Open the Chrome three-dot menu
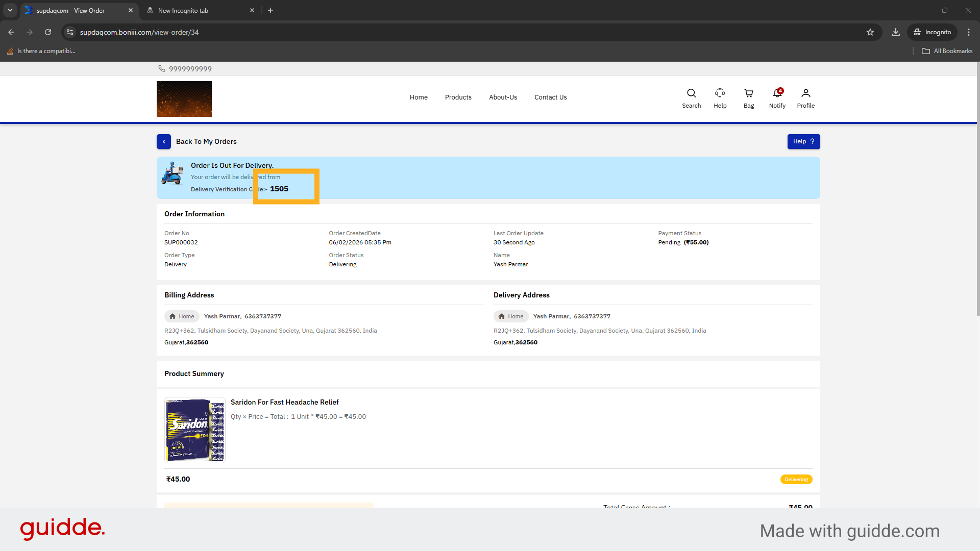The image size is (980, 551). tap(969, 32)
